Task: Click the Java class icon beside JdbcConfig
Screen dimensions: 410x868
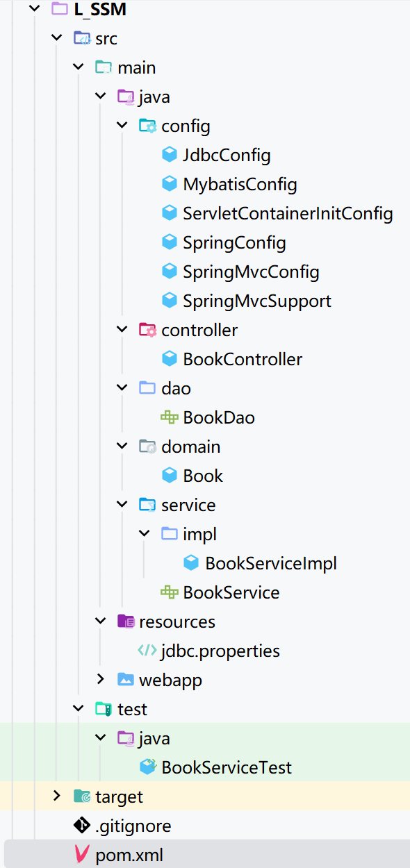Action: 170,154
